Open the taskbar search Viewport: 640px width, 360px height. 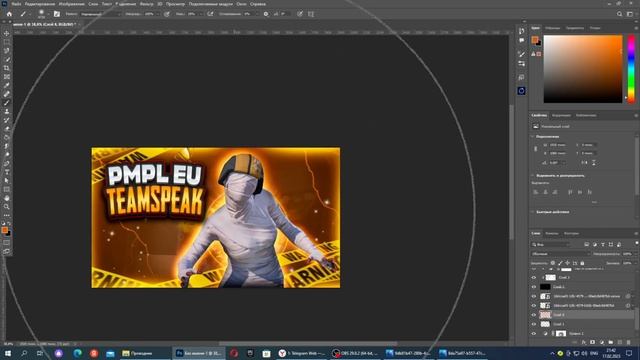click(x=24, y=353)
